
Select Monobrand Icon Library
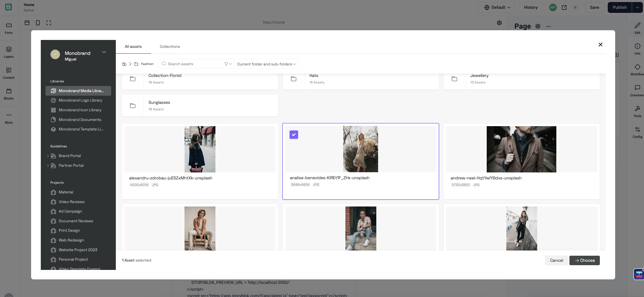point(78,110)
